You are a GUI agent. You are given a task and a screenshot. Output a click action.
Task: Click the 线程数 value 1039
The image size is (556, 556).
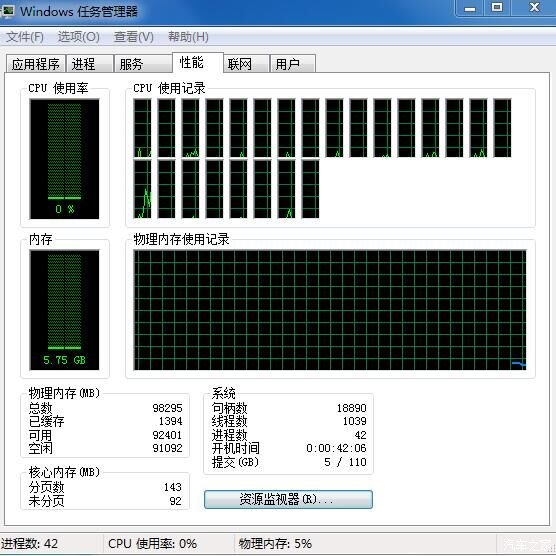(x=355, y=421)
